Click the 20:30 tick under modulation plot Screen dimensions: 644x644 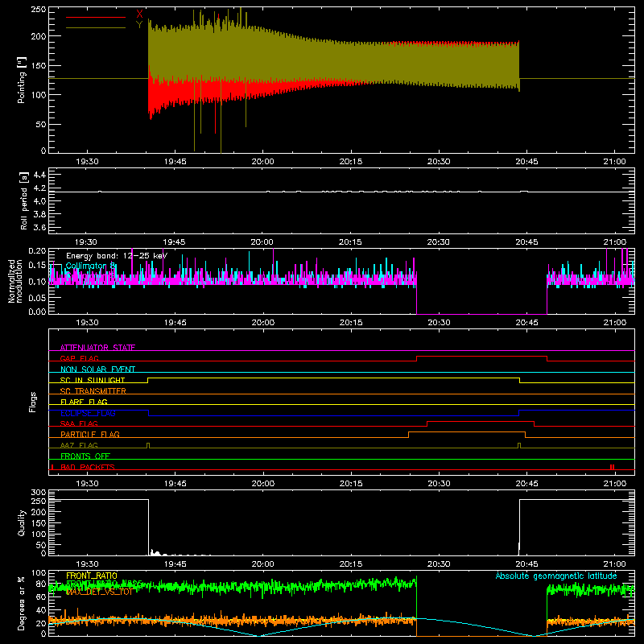439,323
